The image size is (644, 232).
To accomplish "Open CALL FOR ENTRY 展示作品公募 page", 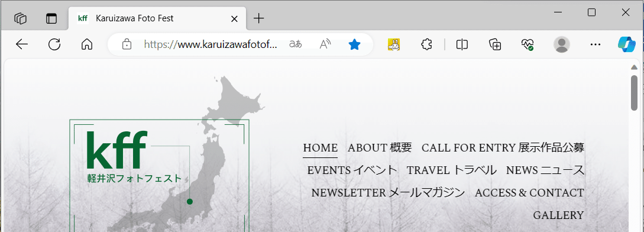I will [x=503, y=148].
